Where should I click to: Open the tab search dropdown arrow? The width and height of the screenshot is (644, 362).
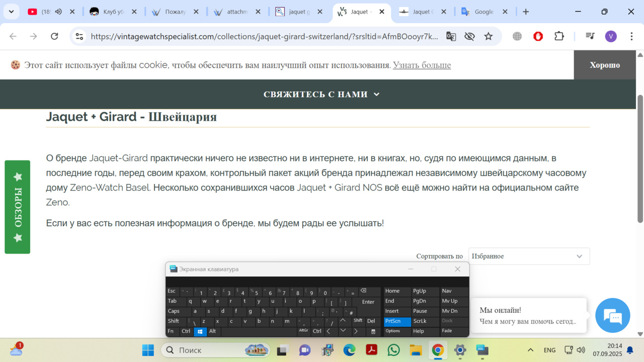11,12
